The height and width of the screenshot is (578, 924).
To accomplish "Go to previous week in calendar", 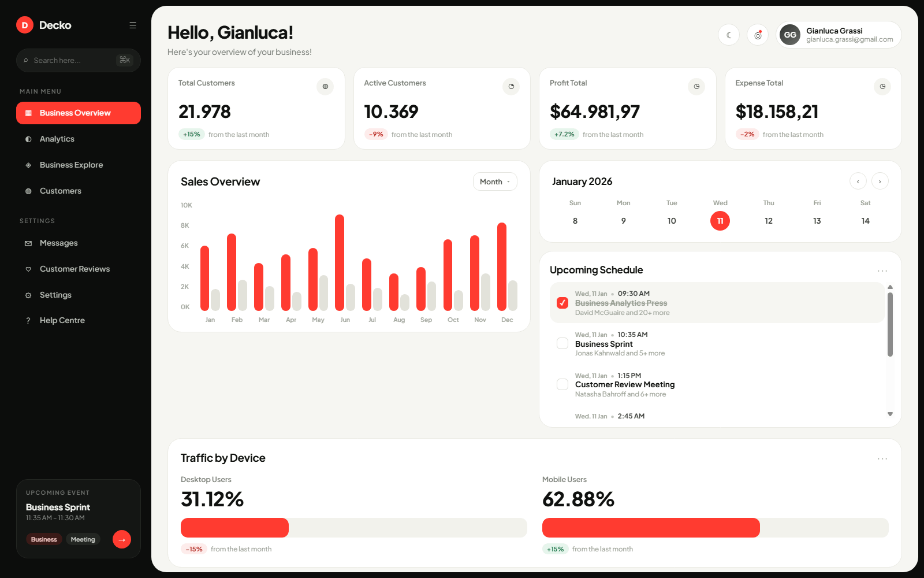I will click(x=858, y=181).
